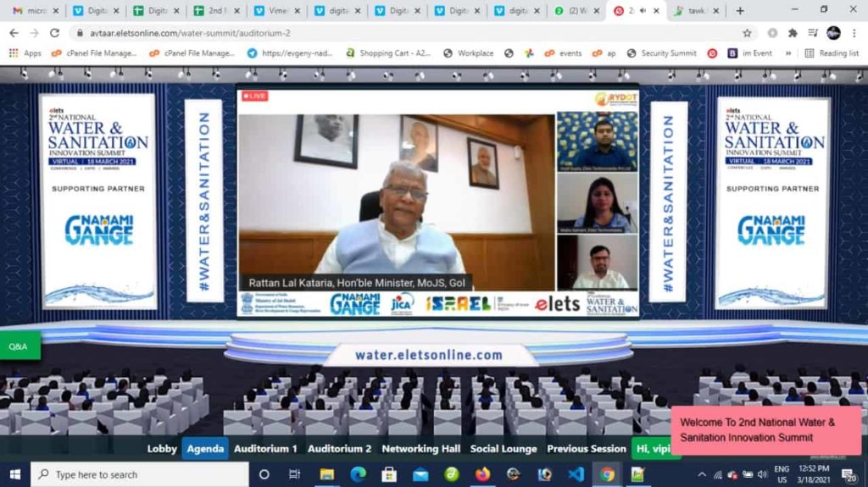Image resolution: width=868 pixels, height=487 pixels.
Task: Switch to the Vimeo tab
Action: pyautogui.click(x=275, y=10)
